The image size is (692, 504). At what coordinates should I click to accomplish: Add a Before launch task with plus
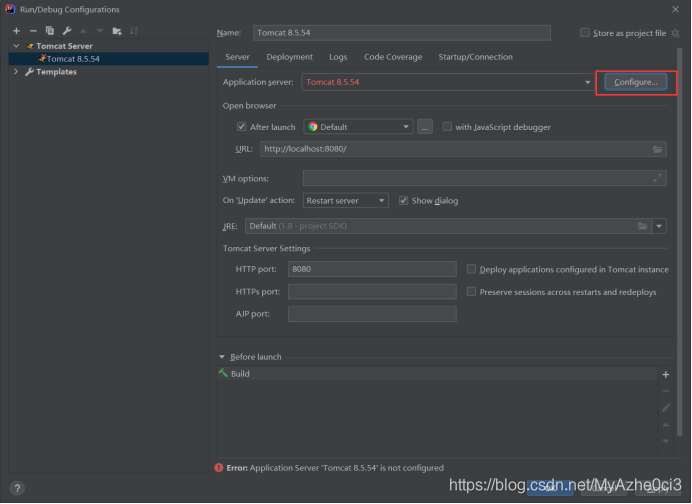click(665, 374)
